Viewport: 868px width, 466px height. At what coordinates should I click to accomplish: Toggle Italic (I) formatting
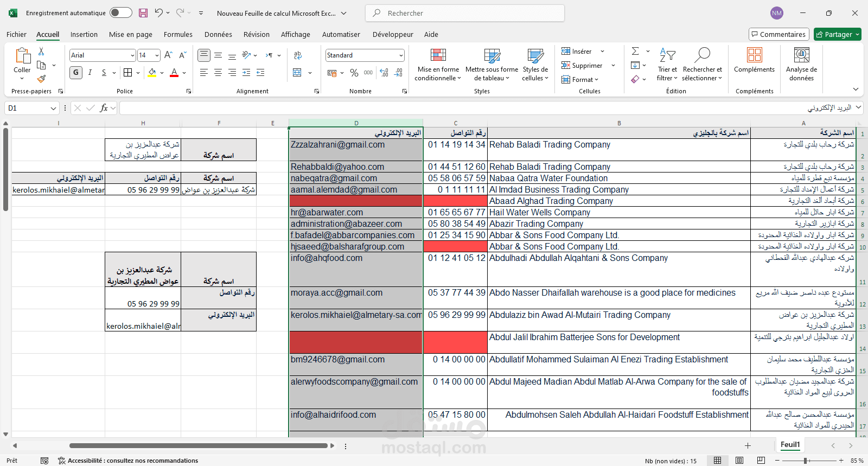pos(90,72)
